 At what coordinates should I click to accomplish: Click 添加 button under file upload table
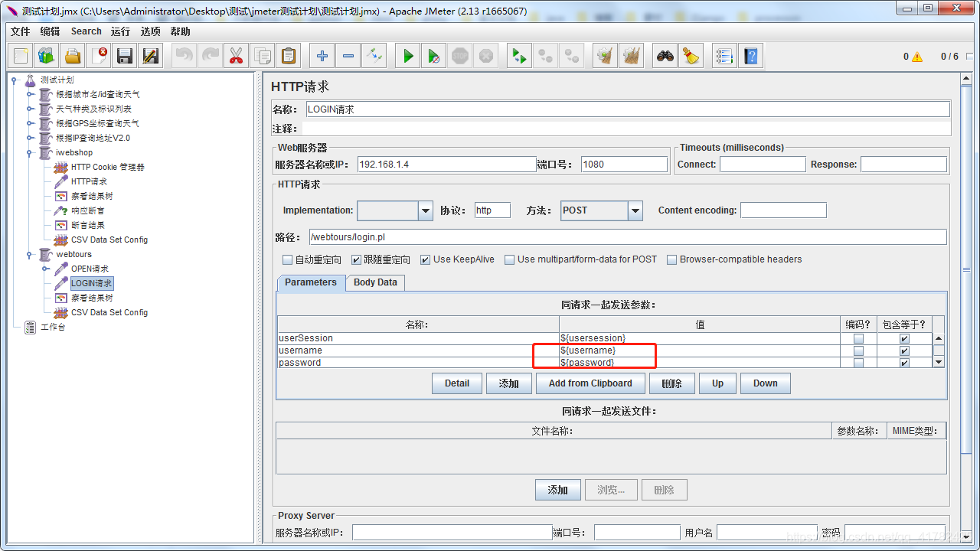[558, 490]
